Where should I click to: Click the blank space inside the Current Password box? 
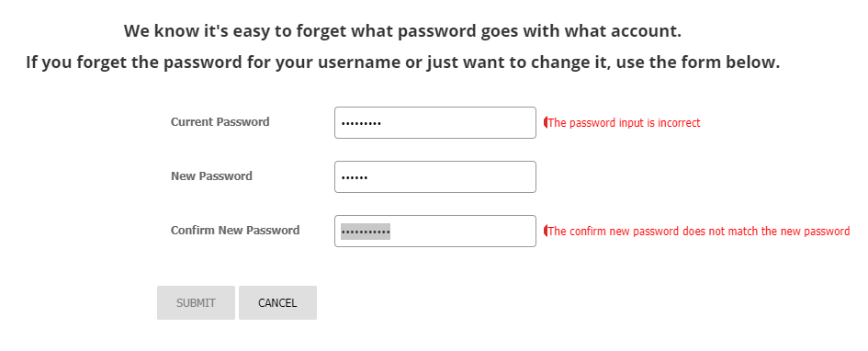click(458, 122)
